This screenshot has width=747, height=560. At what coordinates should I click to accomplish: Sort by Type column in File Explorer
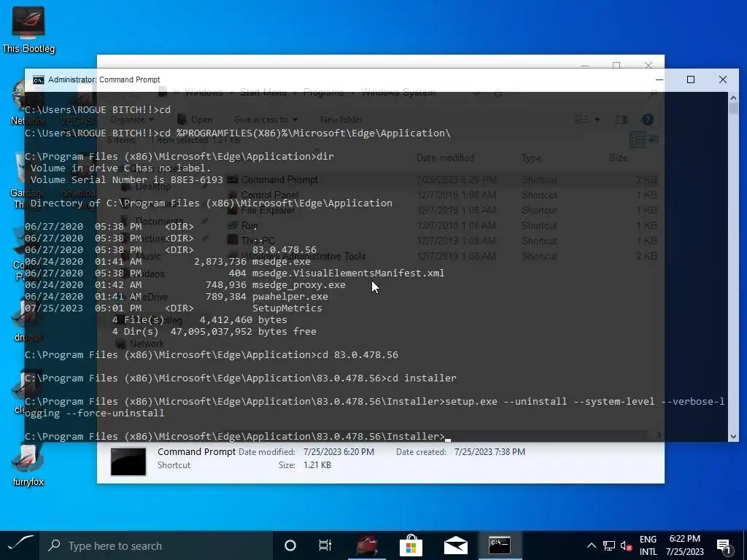tap(531, 157)
